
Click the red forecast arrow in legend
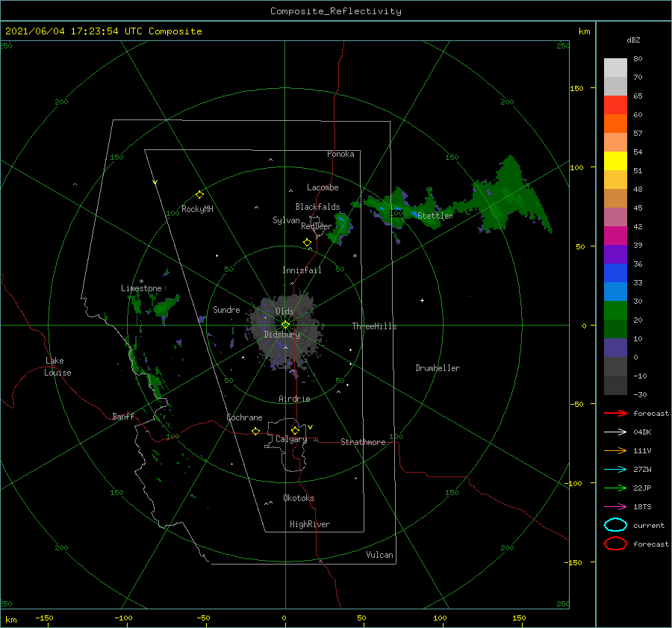coord(615,413)
